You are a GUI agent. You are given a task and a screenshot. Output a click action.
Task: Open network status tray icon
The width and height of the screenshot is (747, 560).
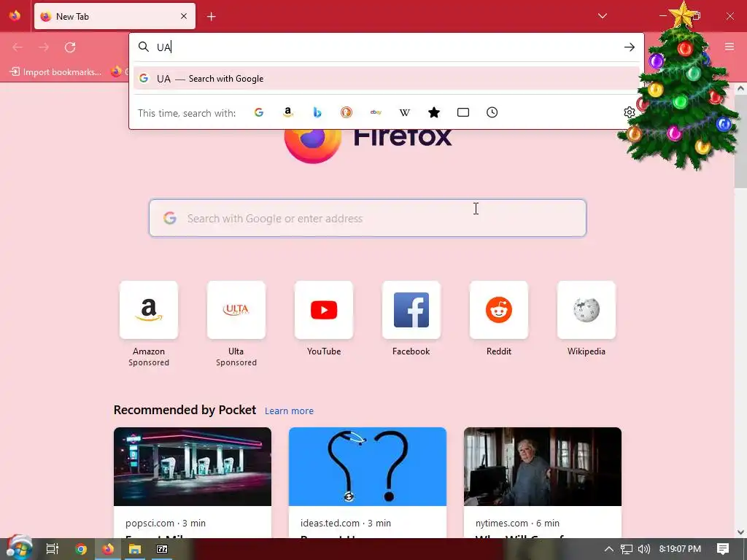(627, 549)
